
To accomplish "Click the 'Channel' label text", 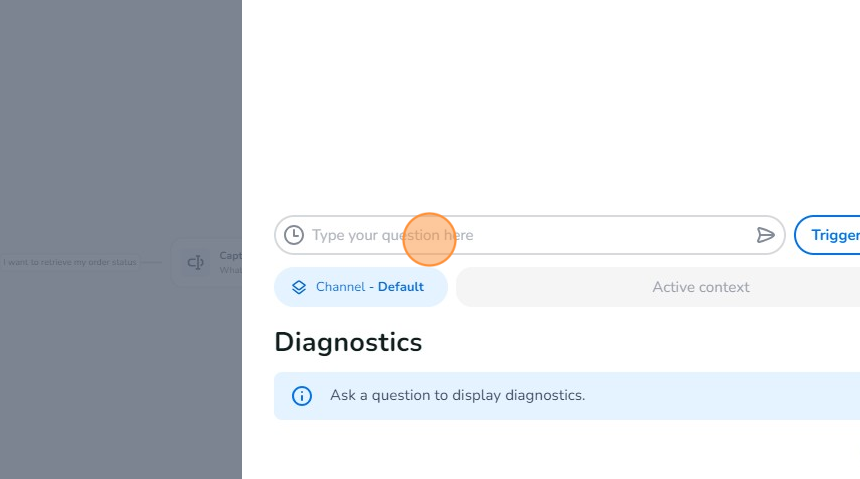I will 340,287.
